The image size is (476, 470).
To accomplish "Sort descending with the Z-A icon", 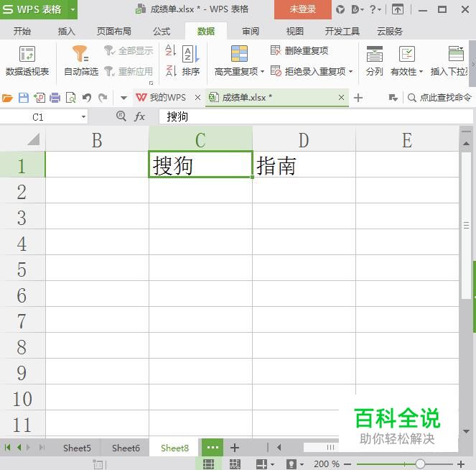I will (171, 71).
